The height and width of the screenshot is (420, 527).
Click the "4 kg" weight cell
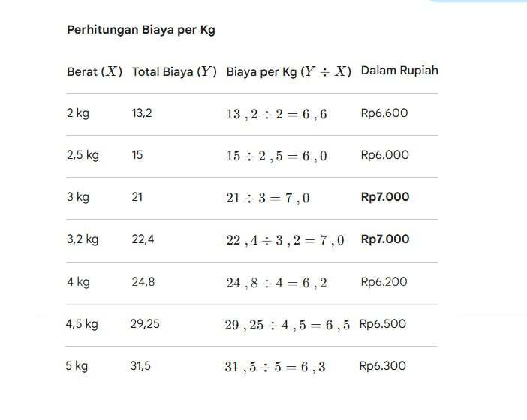pos(78,282)
